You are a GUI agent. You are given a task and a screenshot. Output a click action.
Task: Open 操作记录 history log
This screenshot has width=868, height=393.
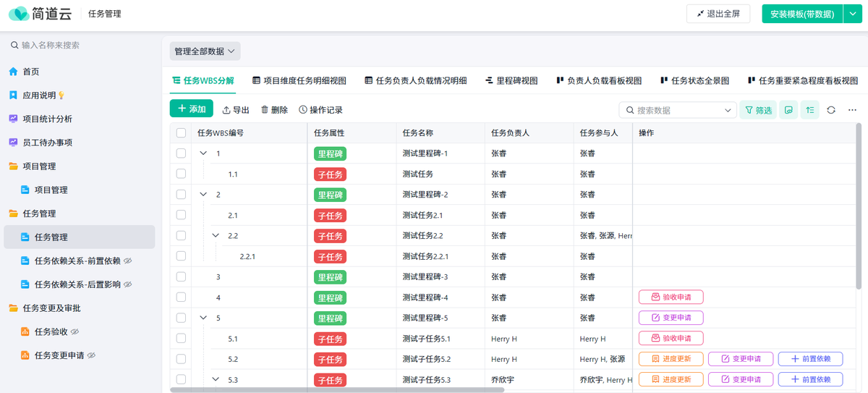click(320, 110)
